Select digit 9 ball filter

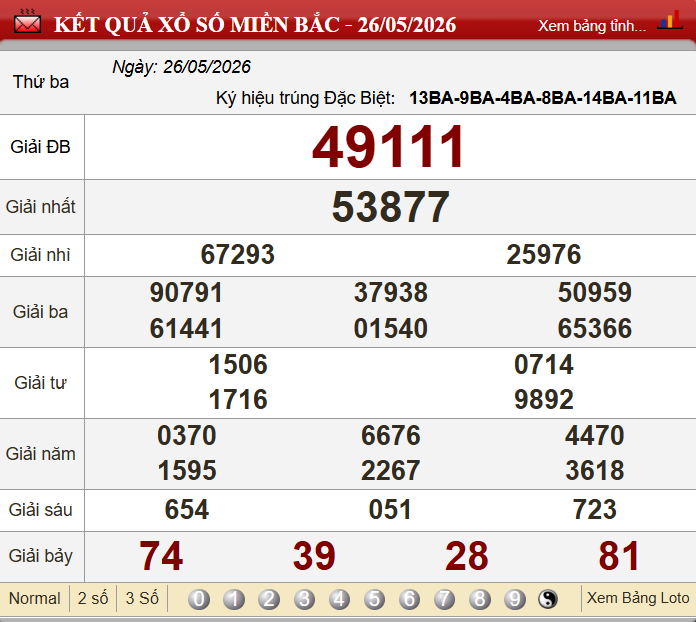click(x=515, y=599)
